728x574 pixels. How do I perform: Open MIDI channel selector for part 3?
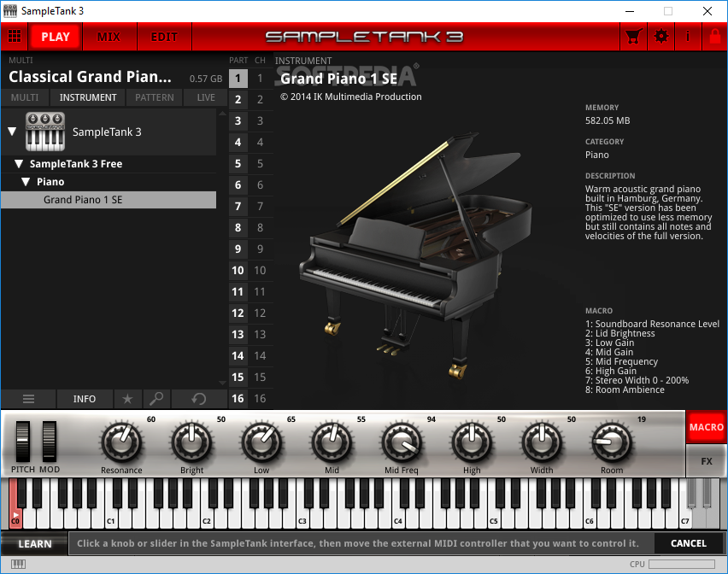click(x=260, y=120)
